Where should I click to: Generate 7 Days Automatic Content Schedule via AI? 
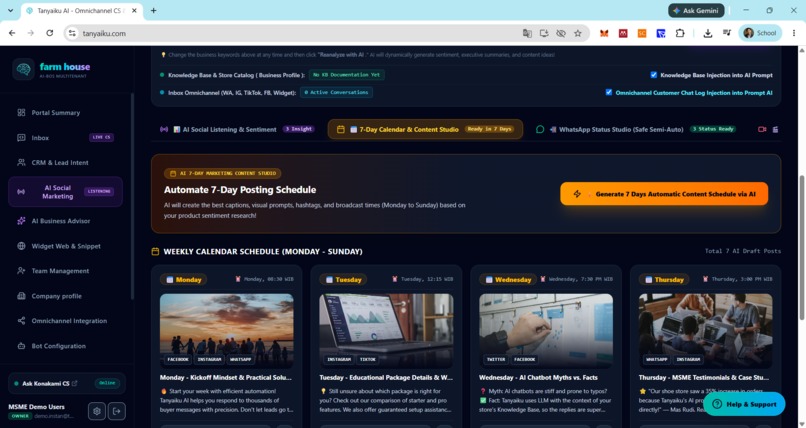(664, 194)
